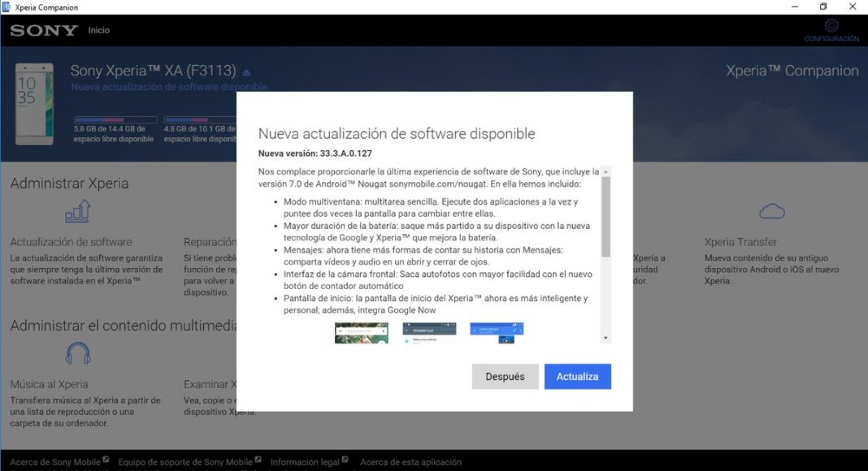
Task: Click the Sony Xperia XA (F3113) device name
Action: pos(154,71)
